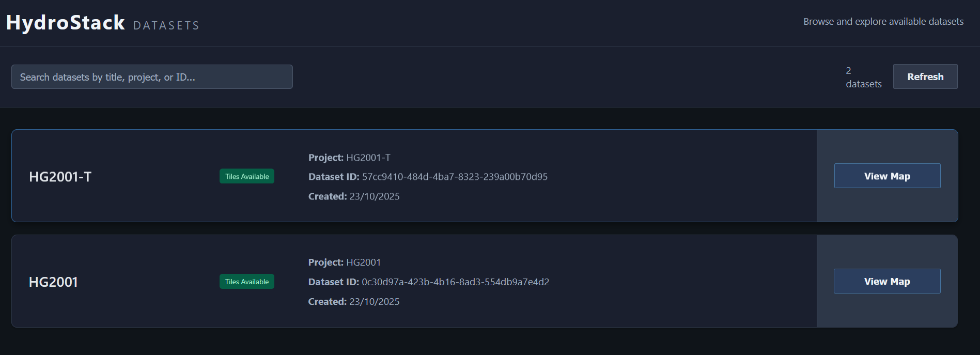
Task: Click the search datasets input field
Action: coord(152,76)
